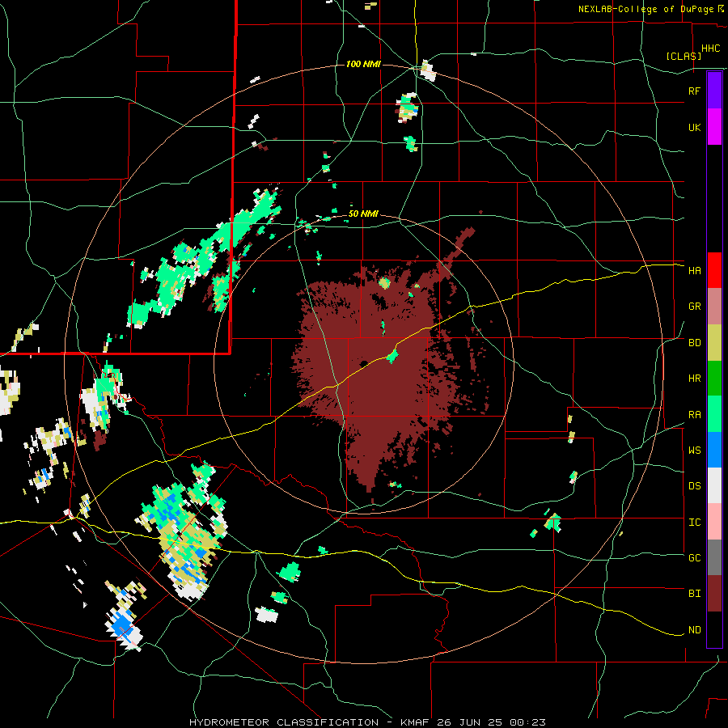Click the BI brown legend color swatch

(x=714, y=594)
